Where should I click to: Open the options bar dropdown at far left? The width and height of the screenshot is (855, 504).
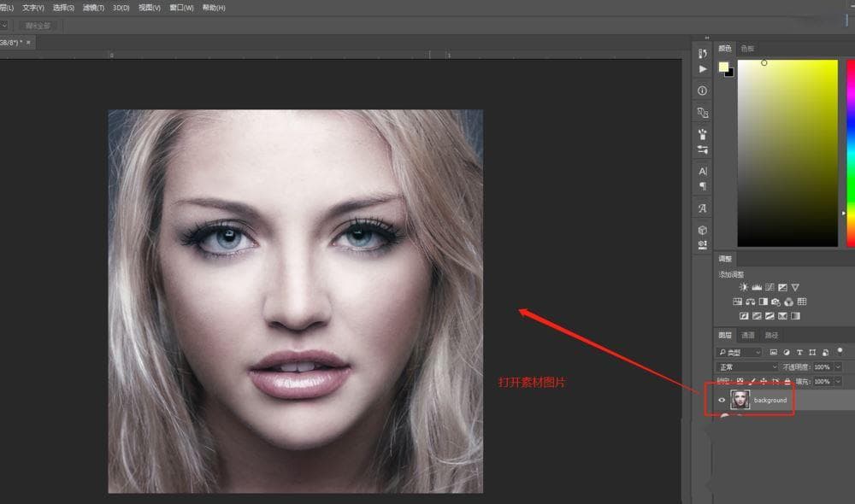point(3,25)
